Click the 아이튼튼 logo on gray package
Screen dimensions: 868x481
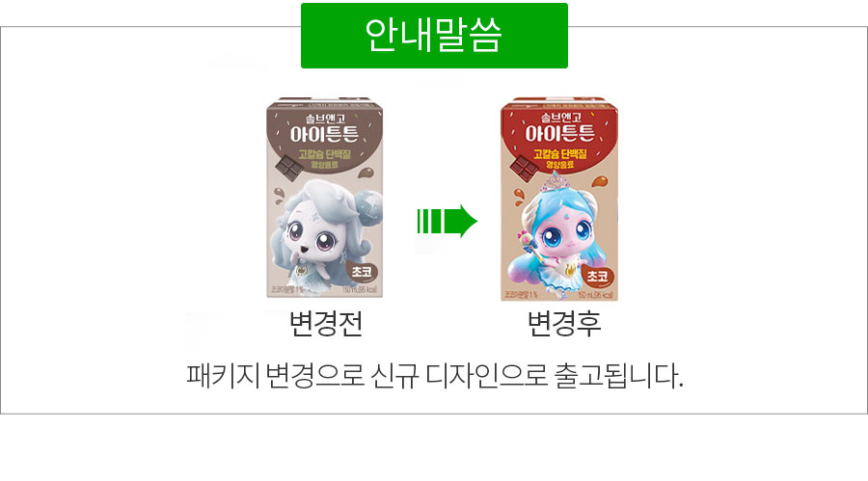324,133
